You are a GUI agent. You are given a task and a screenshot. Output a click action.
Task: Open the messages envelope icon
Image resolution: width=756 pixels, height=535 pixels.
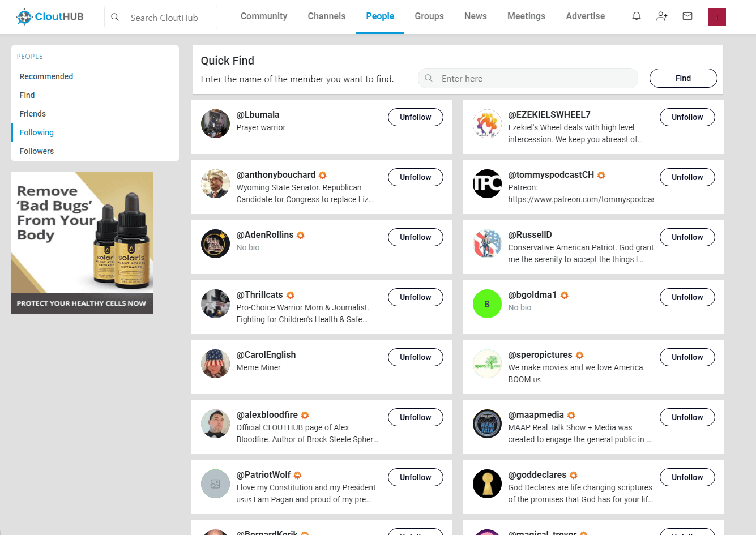(x=687, y=16)
